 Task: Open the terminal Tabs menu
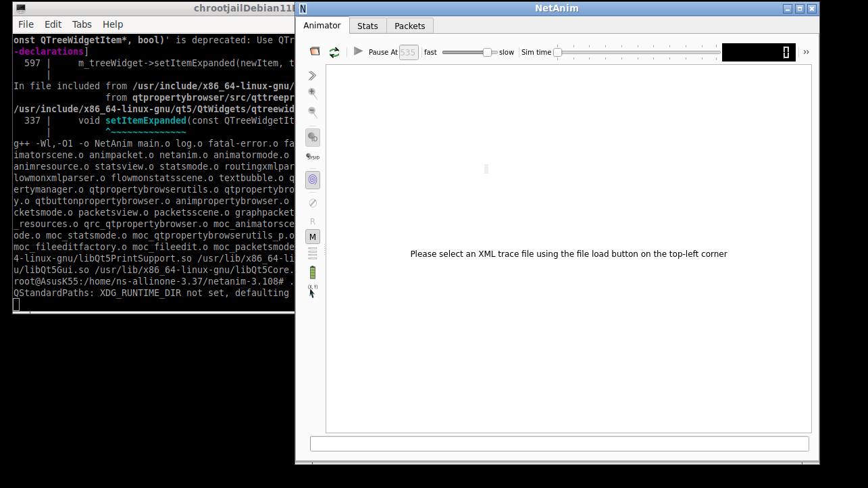click(82, 24)
